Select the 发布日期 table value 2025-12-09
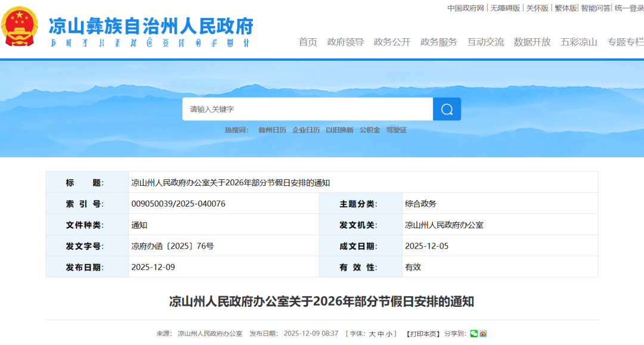 153,267
